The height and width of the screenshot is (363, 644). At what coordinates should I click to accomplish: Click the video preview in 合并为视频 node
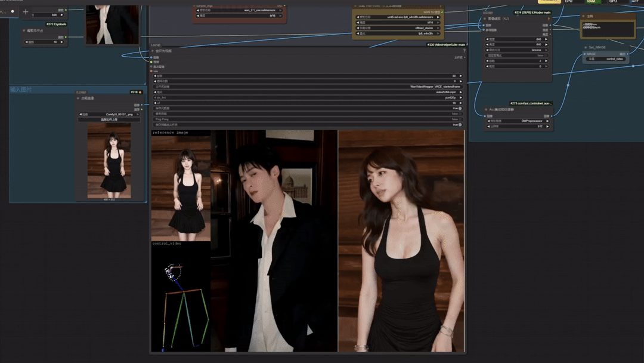pos(308,241)
